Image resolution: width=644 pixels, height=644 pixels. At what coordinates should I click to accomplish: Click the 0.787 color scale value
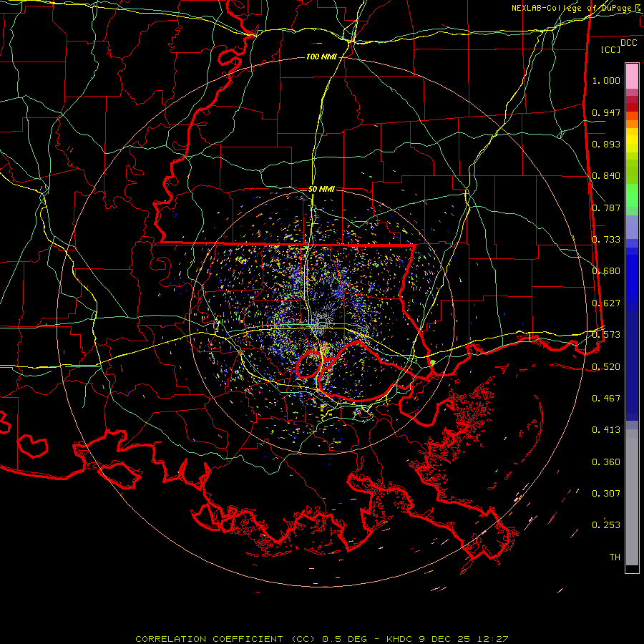coord(606,208)
